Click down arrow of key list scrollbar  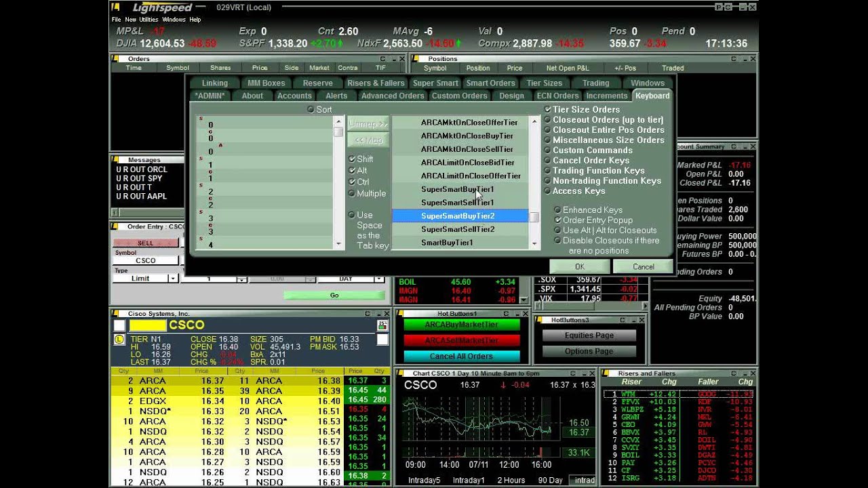coord(338,244)
